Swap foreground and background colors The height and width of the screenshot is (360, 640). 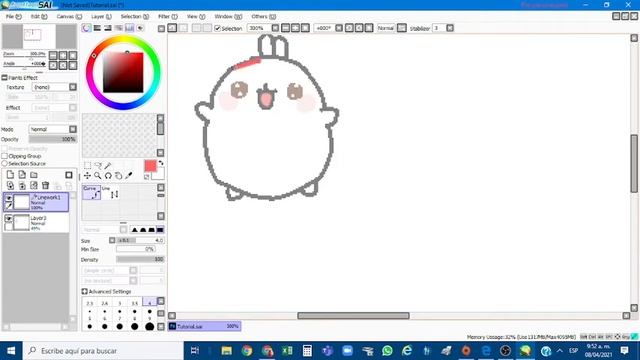[x=161, y=163]
